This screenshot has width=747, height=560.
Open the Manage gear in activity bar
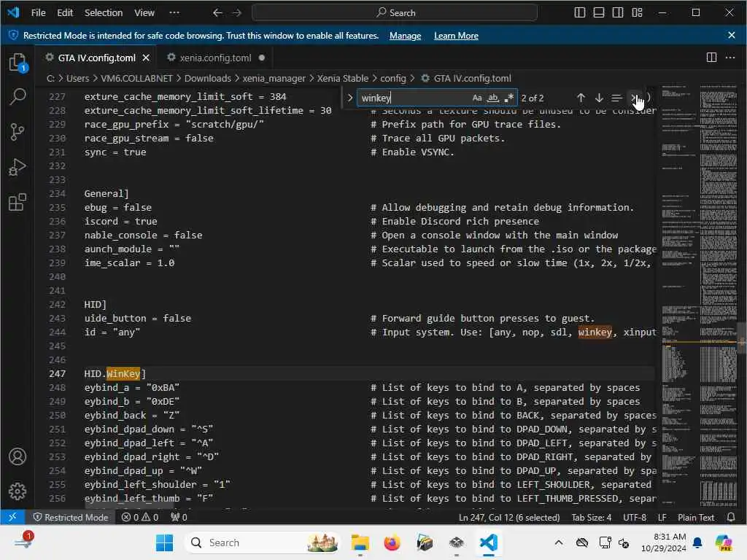click(18, 491)
